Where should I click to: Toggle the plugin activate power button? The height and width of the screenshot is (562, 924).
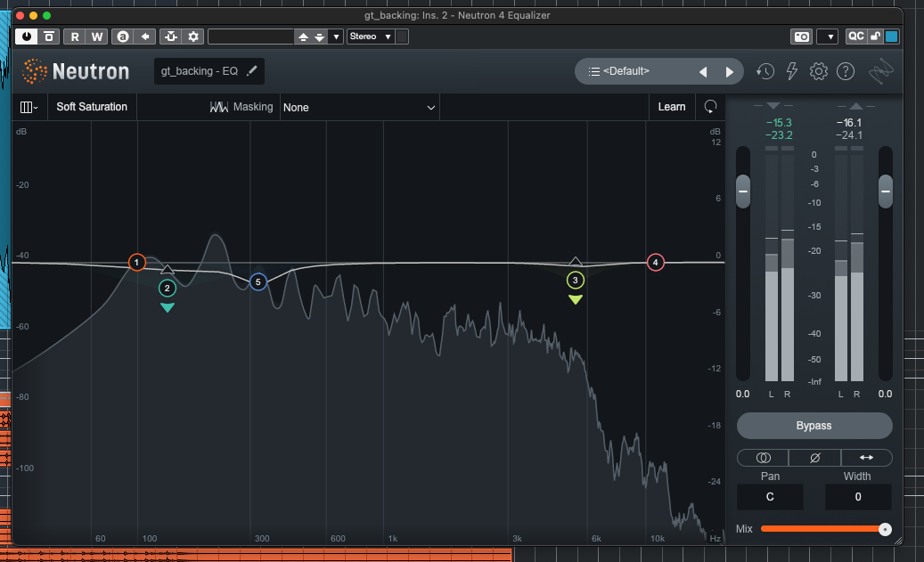click(x=27, y=37)
